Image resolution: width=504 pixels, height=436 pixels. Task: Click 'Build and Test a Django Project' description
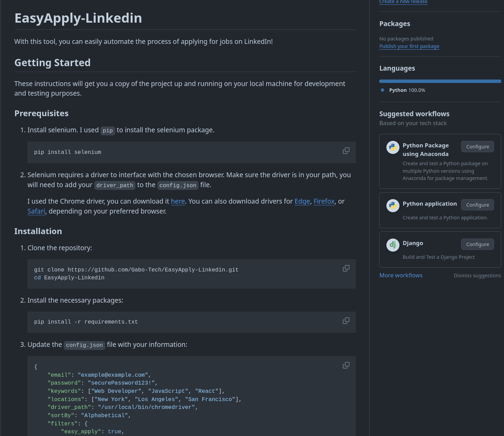tap(439, 257)
